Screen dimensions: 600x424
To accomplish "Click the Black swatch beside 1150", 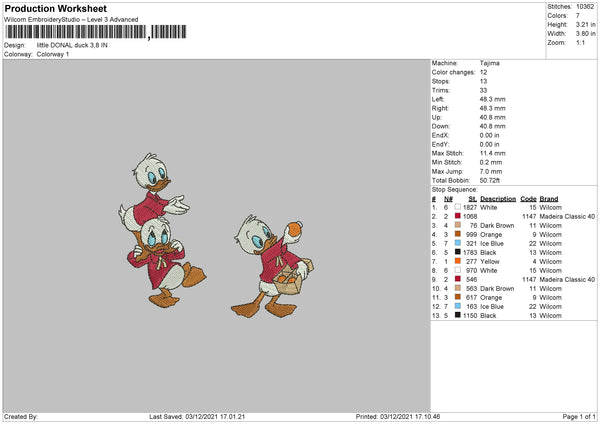I will tap(457, 315).
